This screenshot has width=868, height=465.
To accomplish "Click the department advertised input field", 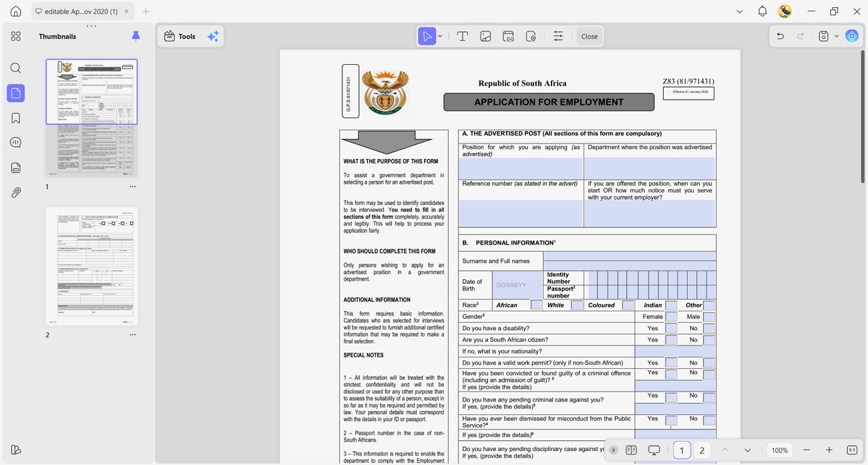I will coord(650,168).
